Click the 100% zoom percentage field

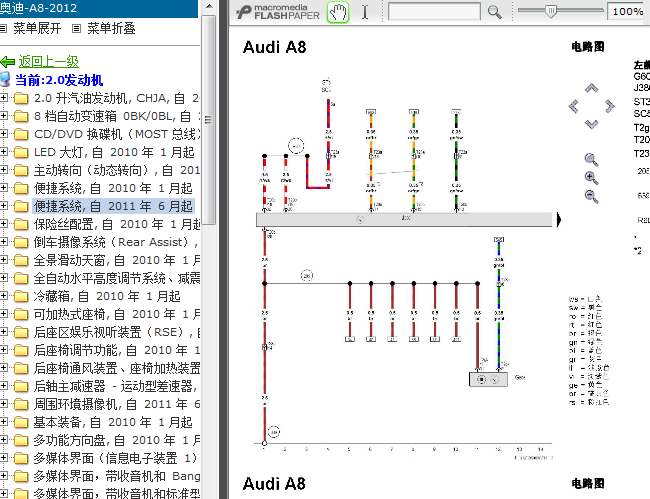(x=628, y=12)
